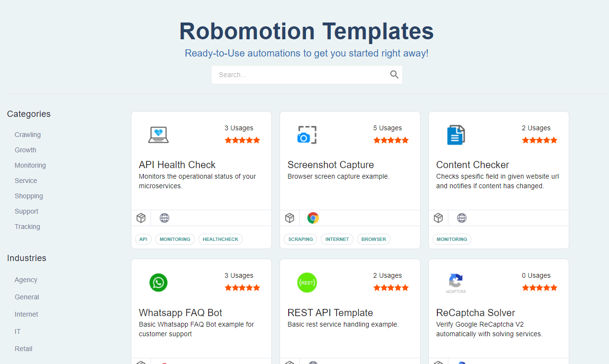Click the Screenshot Capture camera icon
This screenshot has width=609, height=364.
click(x=307, y=135)
